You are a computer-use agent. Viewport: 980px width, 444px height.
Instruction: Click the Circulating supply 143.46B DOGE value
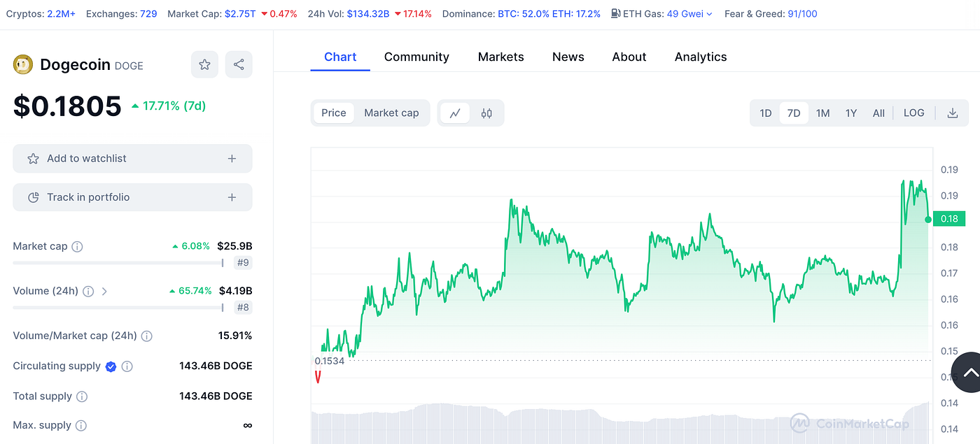(216, 366)
